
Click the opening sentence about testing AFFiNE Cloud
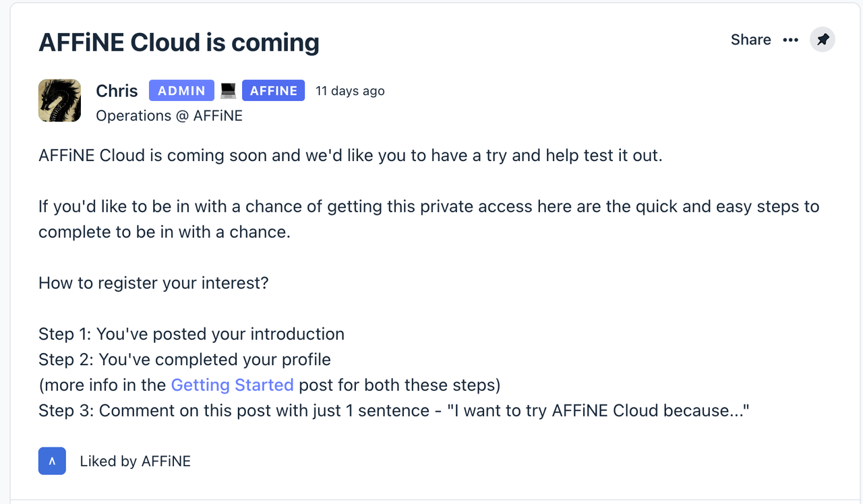351,155
